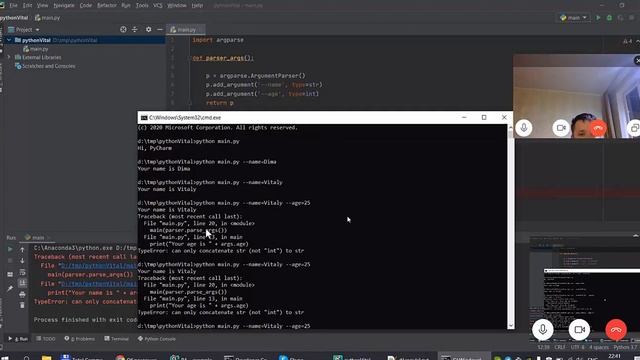Screen dimensions: 640x360
Task: Click pop-out window icon on video overlay
Action: 634,128
